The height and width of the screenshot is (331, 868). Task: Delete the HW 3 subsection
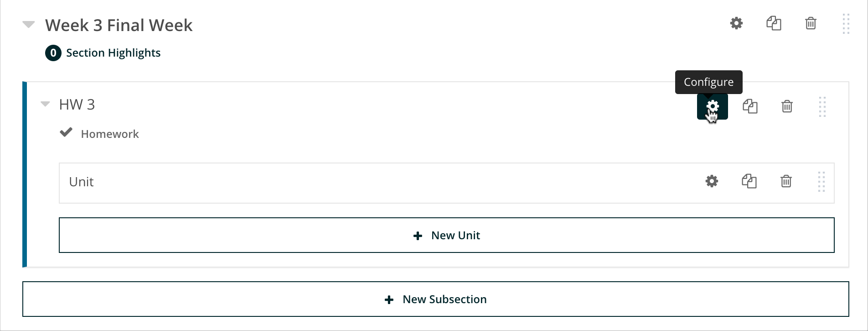coord(787,106)
